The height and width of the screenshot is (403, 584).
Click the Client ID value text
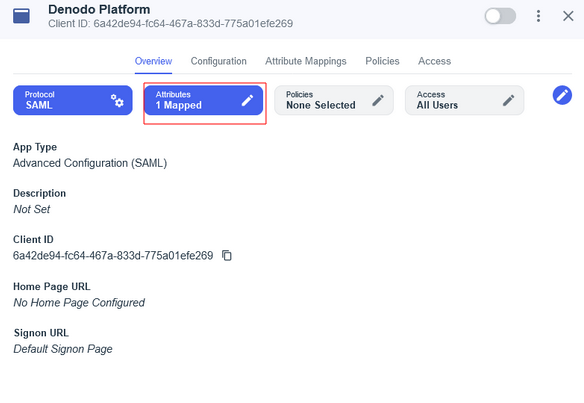[x=113, y=256]
